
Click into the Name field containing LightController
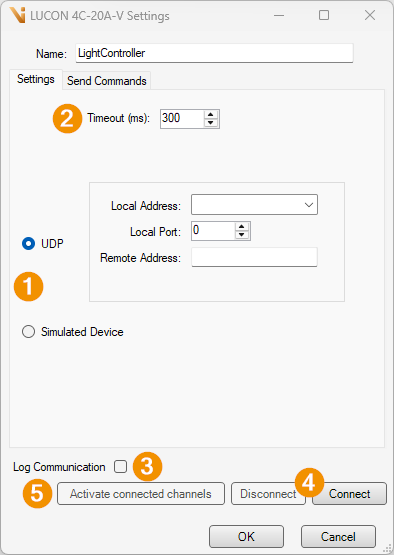(214, 53)
